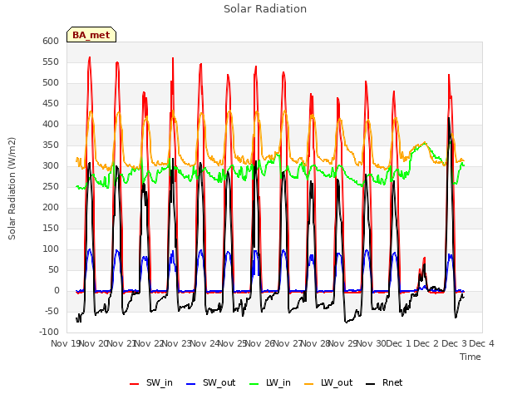Click the 200 y-axis tick label
532x399 pixels.
tap(51, 207)
